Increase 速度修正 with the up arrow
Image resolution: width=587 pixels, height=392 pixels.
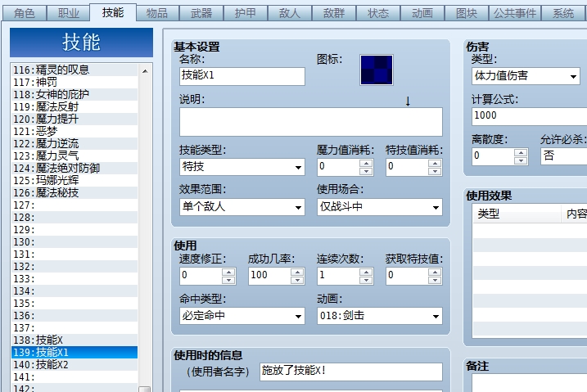228,272
